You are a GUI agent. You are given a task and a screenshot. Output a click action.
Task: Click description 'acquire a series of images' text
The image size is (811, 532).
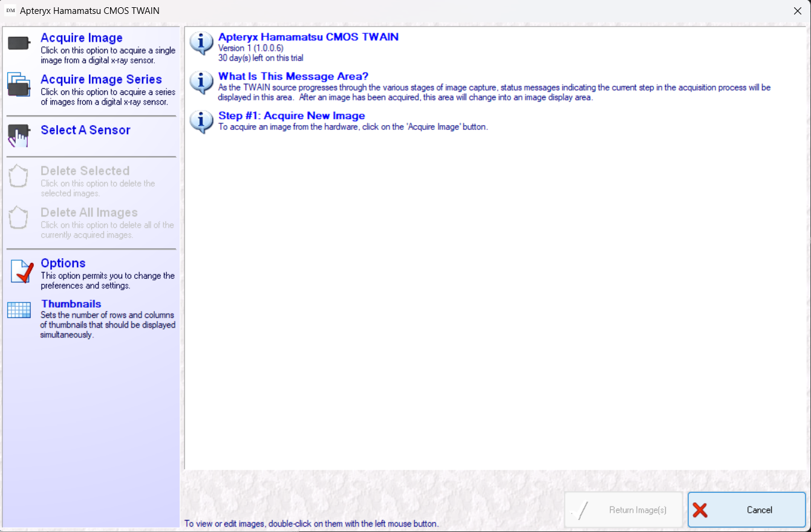(x=108, y=97)
